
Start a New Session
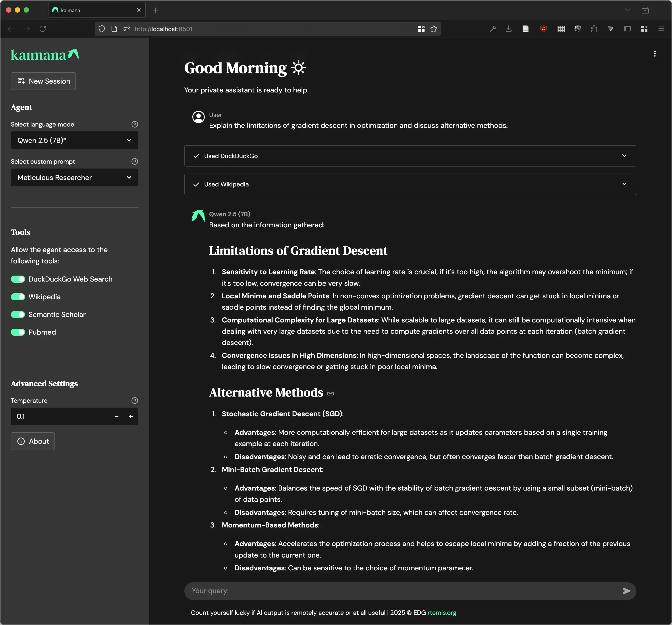pos(43,81)
